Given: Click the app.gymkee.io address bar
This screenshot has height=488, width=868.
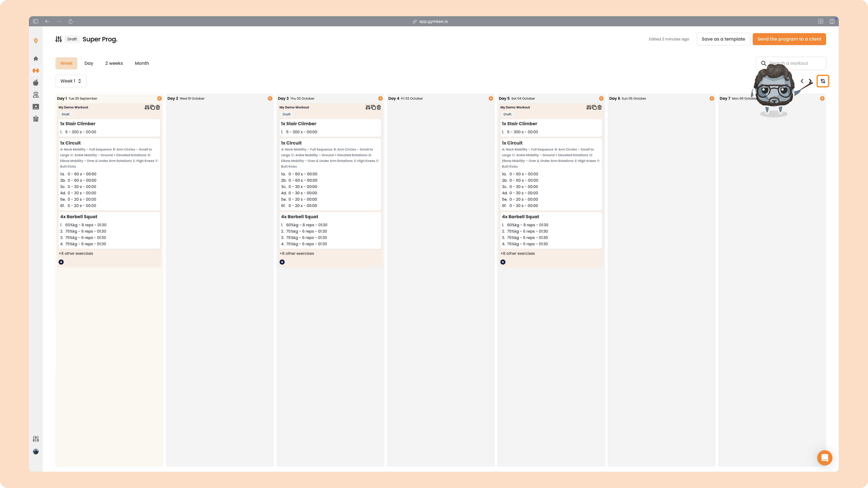Looking at the screenshot, I should (430, 21).
